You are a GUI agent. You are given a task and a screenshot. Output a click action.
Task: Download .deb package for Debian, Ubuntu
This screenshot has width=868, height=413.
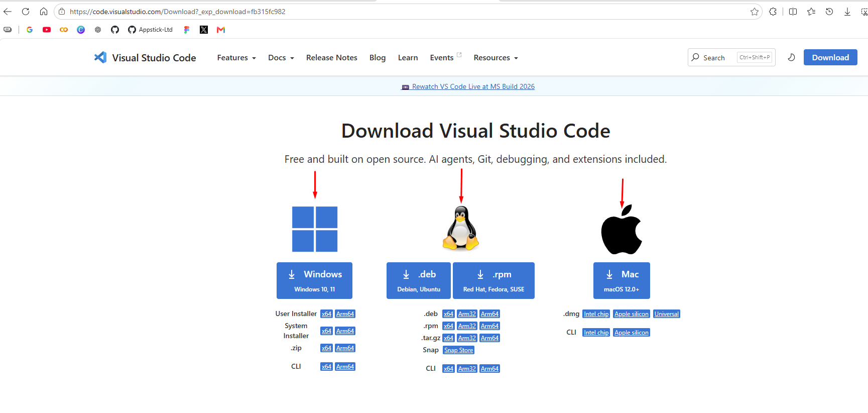(418, 280)
